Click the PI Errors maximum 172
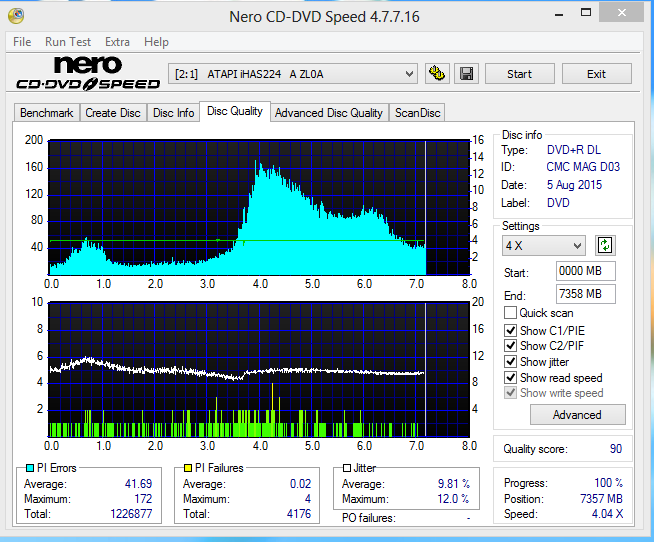Screen dimensions: 654x542 tap(143, 499)
